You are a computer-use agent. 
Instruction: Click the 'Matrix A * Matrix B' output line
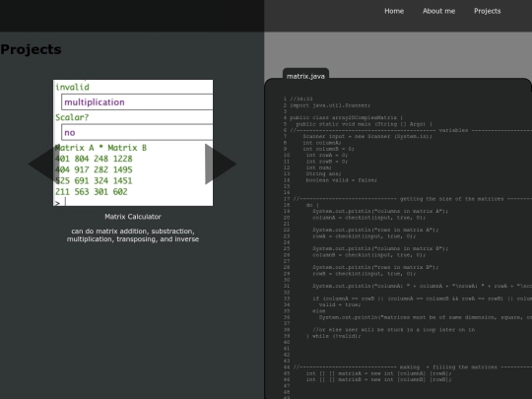[x=100, y=148]
